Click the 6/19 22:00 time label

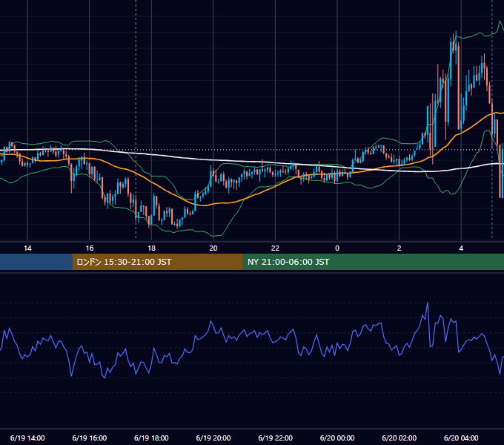coord(276,438)
